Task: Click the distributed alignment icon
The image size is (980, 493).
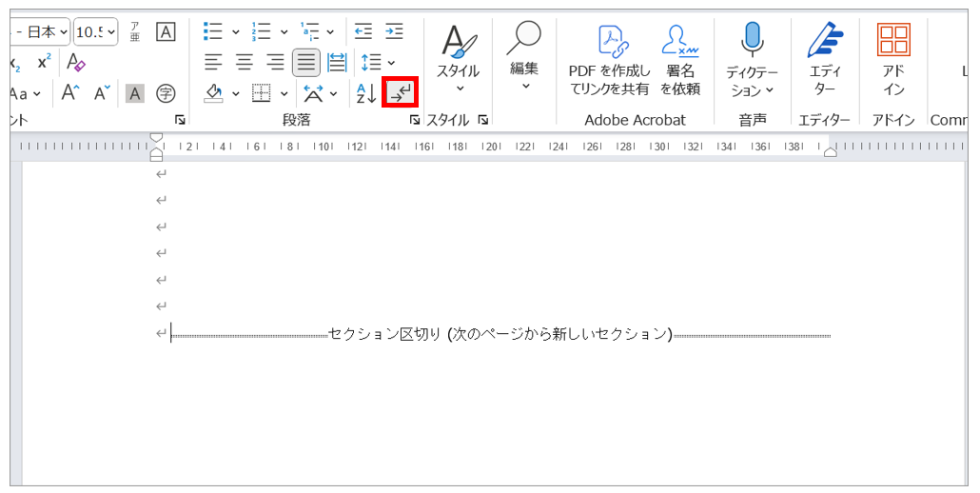Action: 337,62
